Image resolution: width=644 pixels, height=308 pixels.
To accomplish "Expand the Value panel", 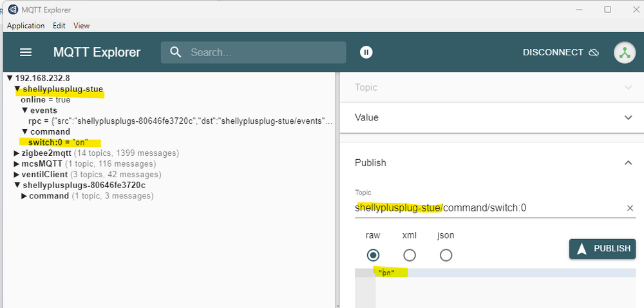I will (x=629, y=117).
